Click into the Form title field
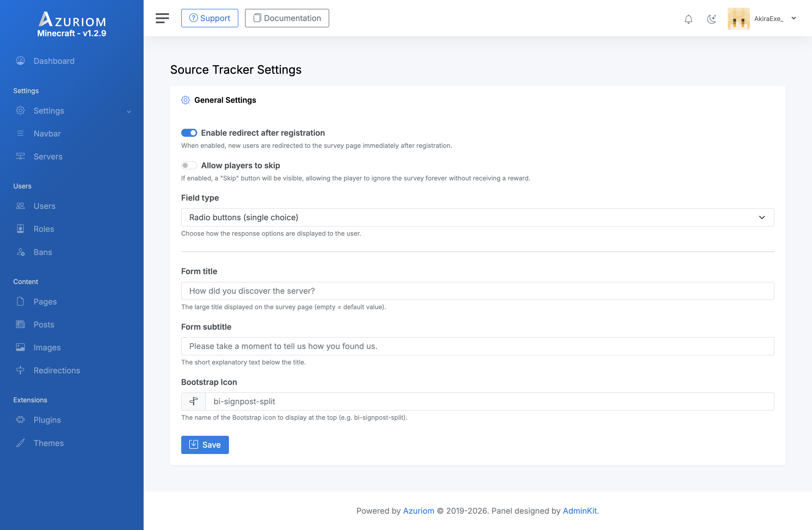Viewport: 812px width, 530px height. [x=477, y=291]
